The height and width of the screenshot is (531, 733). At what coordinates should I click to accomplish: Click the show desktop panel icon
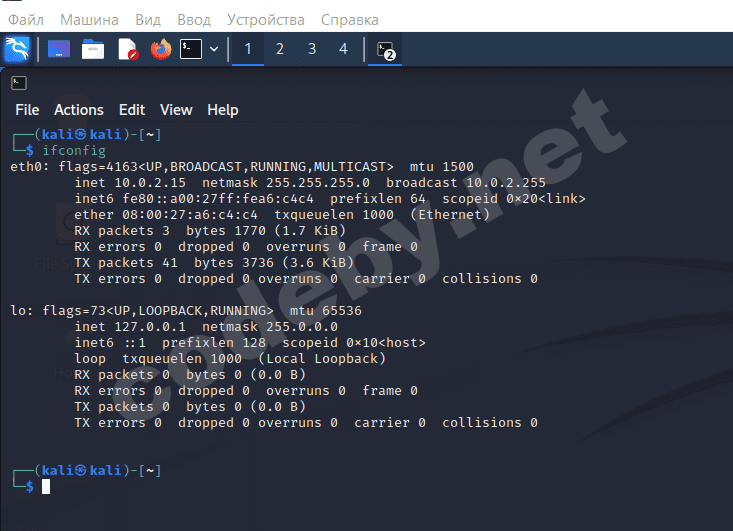[x=59, y=49]
